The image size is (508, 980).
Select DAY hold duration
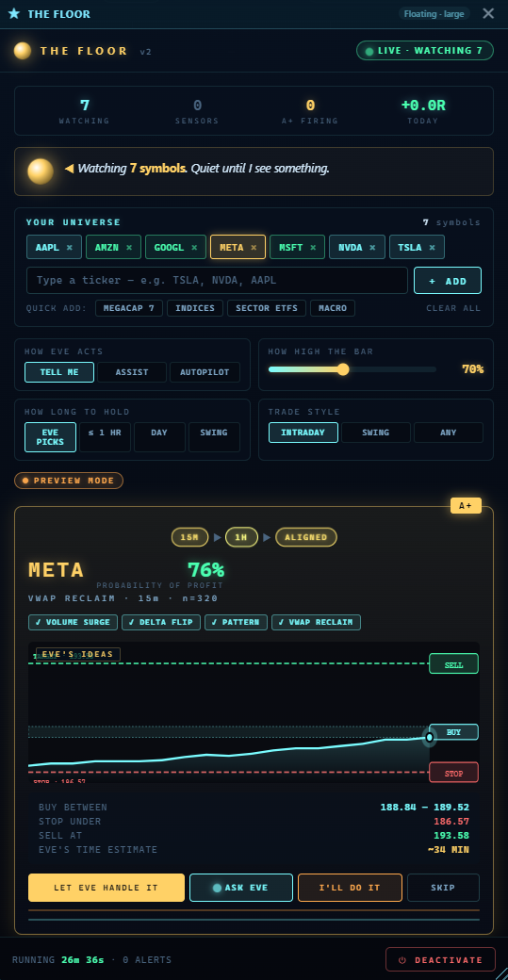tap(159, 437)
